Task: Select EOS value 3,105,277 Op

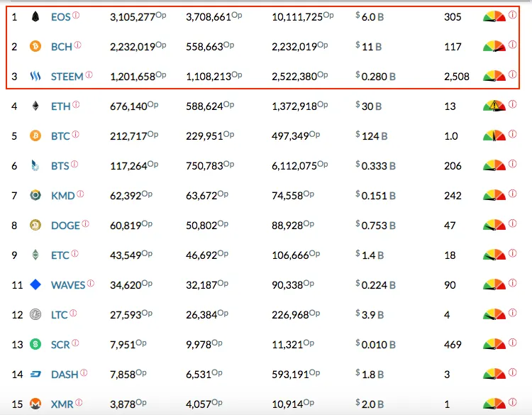Action: [138, 16]
